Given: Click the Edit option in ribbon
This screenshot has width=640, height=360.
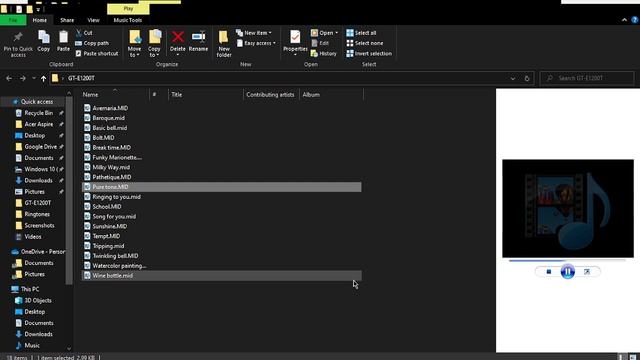Looking at the screenshot, I should (x=320, y=43).
